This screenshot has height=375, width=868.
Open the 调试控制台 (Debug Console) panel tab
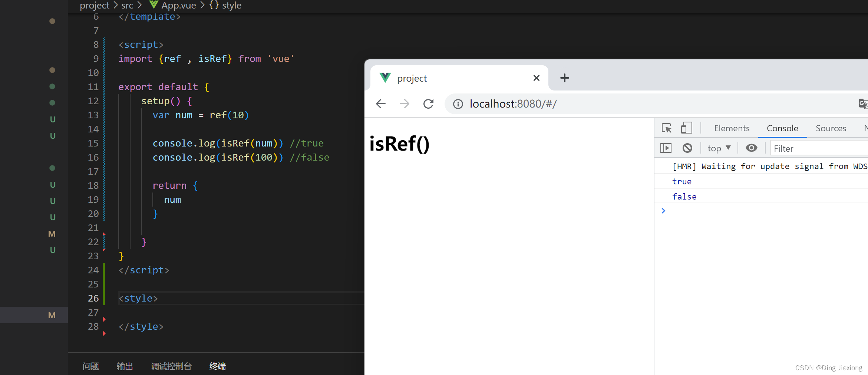tap(171, 366)
